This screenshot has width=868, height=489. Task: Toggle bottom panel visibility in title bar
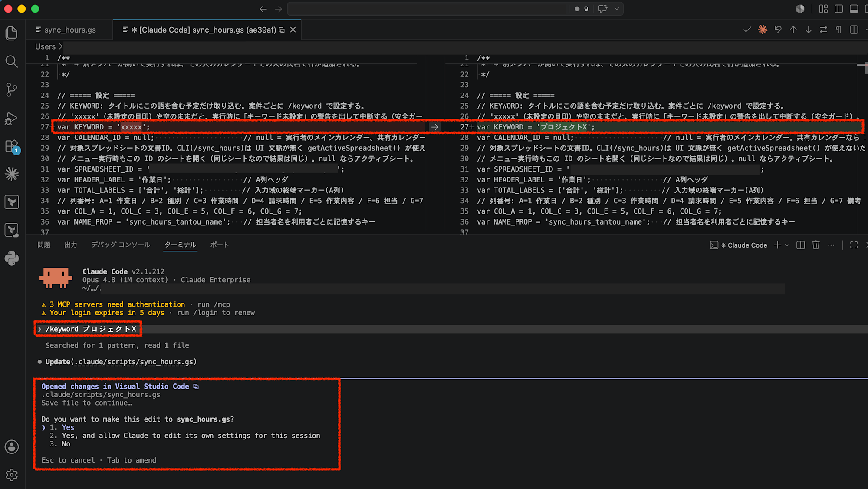(x=854, y=9)
